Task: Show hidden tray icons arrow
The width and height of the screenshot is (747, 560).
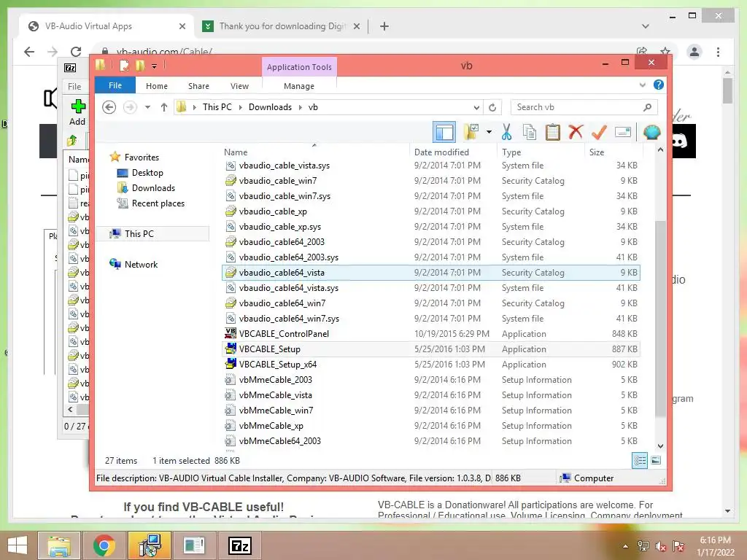Action: (x=625, y=545)
